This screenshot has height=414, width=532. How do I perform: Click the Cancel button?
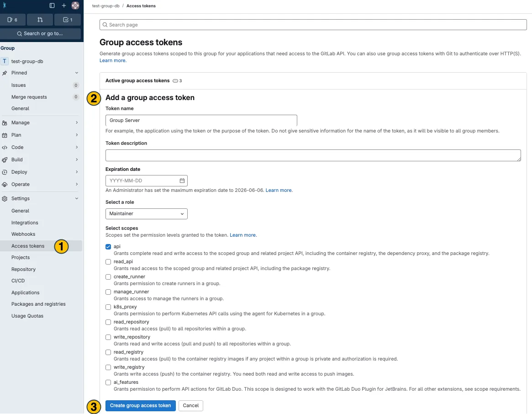pyautogui.click(x=190, y=405)
